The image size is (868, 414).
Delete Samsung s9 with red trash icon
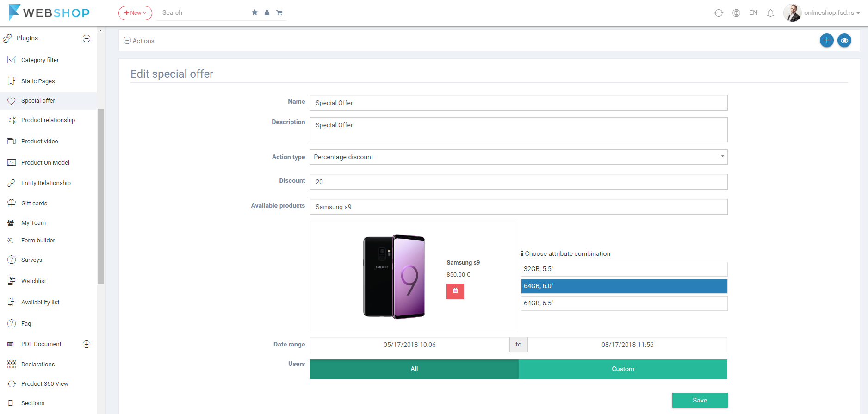455,291
